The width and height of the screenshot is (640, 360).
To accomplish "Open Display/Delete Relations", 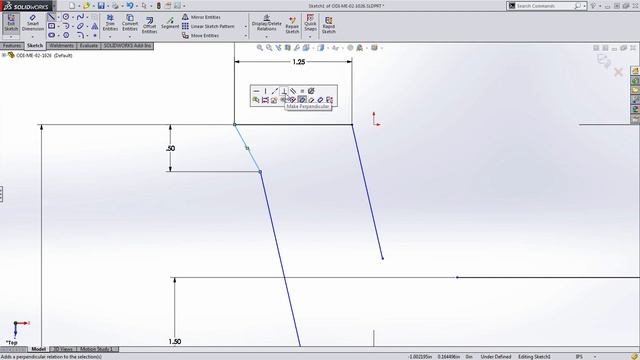I will [267, 23].
